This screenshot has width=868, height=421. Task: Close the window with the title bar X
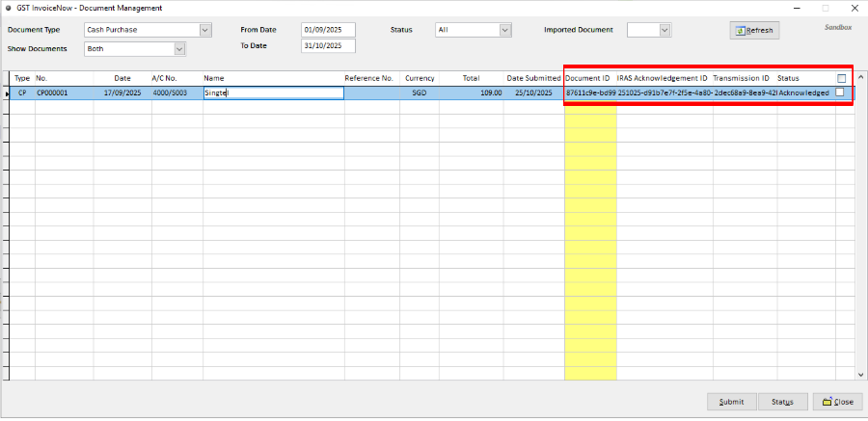(x=854, y=9)
